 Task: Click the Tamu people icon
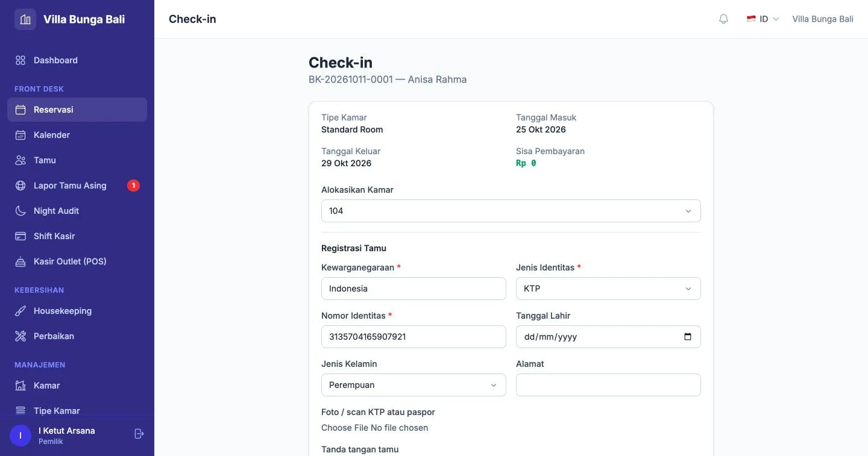coord(20,160)
